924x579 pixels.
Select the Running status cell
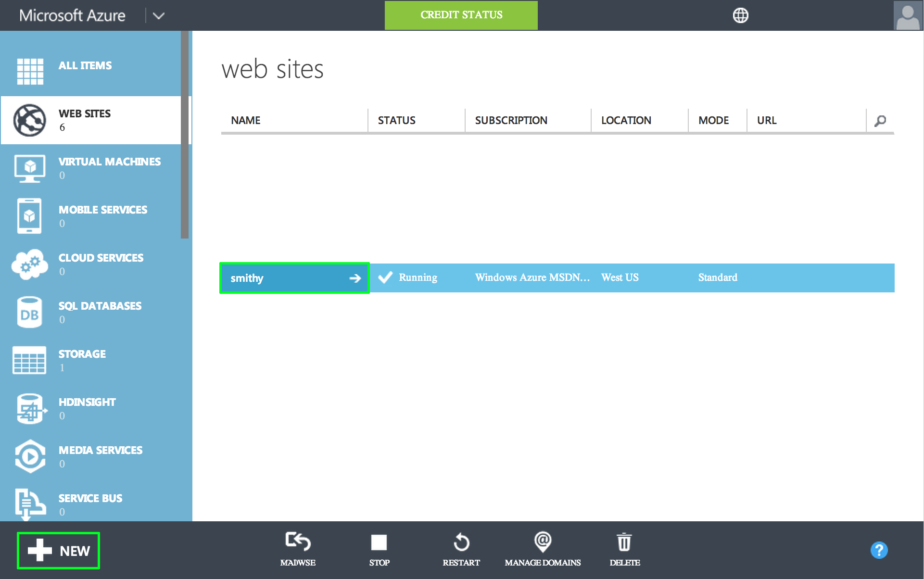tap(418, 277)
